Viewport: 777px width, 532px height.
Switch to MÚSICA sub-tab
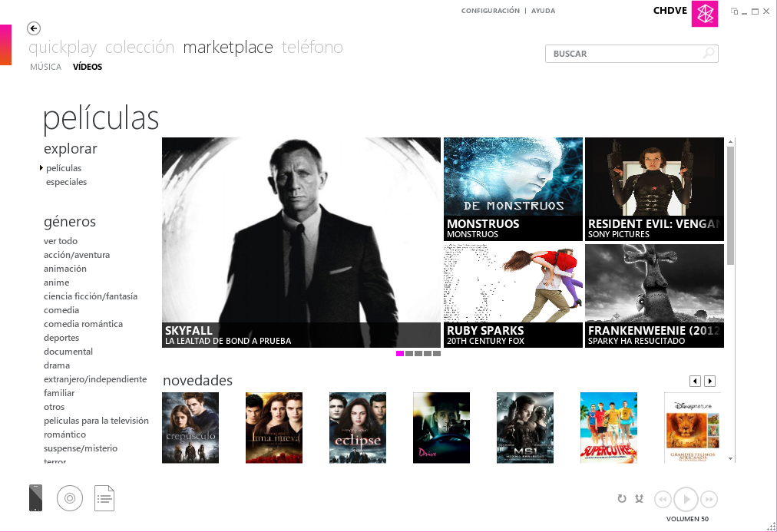click(45, 67)
